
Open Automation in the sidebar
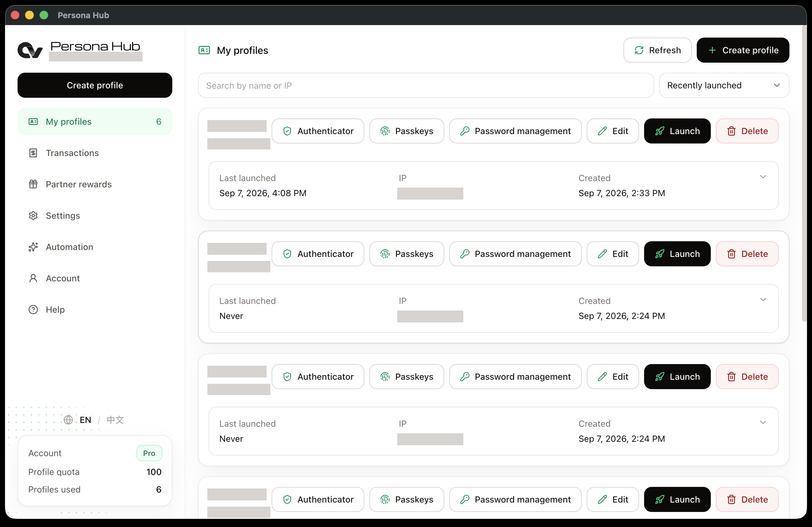pyautogui.click(x=95, y=247)
